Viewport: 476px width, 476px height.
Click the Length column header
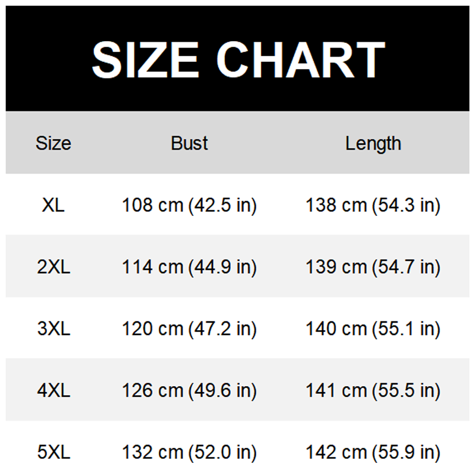(x=373, y=143)
